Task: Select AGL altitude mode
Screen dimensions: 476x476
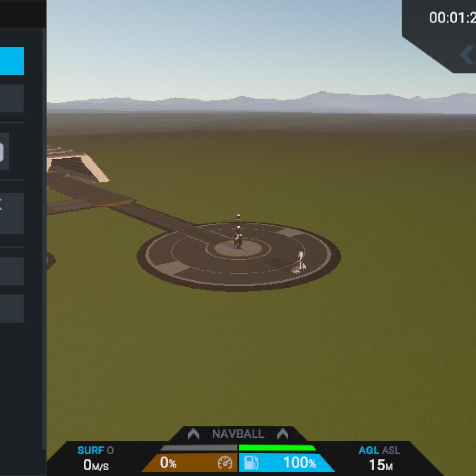Action: point(369,450)
